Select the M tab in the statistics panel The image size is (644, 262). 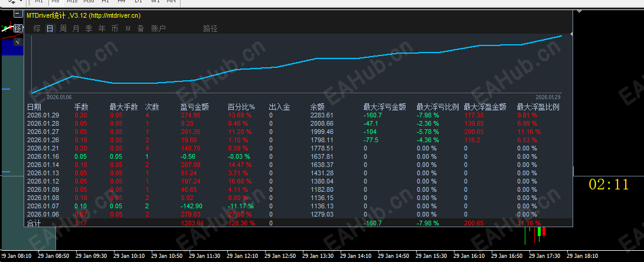[128, 28]
